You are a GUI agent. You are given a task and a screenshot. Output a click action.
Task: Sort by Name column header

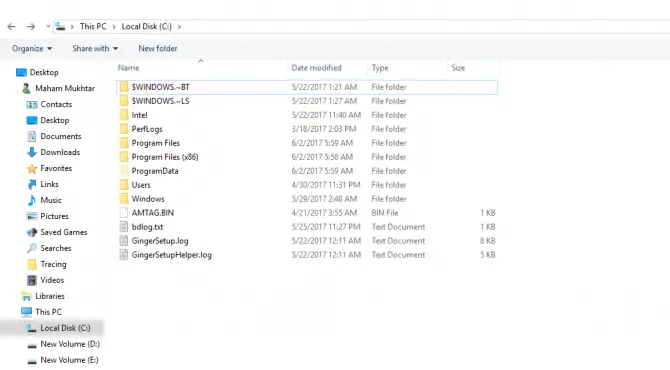pos(129,68)
